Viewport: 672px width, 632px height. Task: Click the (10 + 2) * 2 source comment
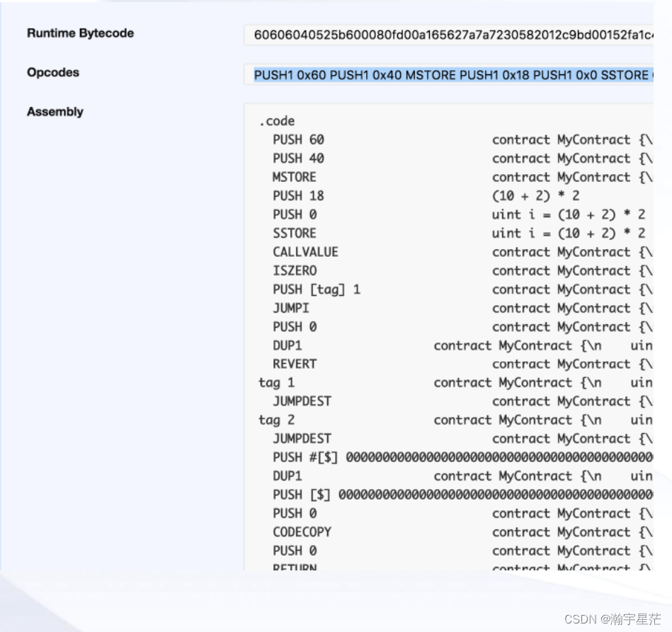[536, 196]
